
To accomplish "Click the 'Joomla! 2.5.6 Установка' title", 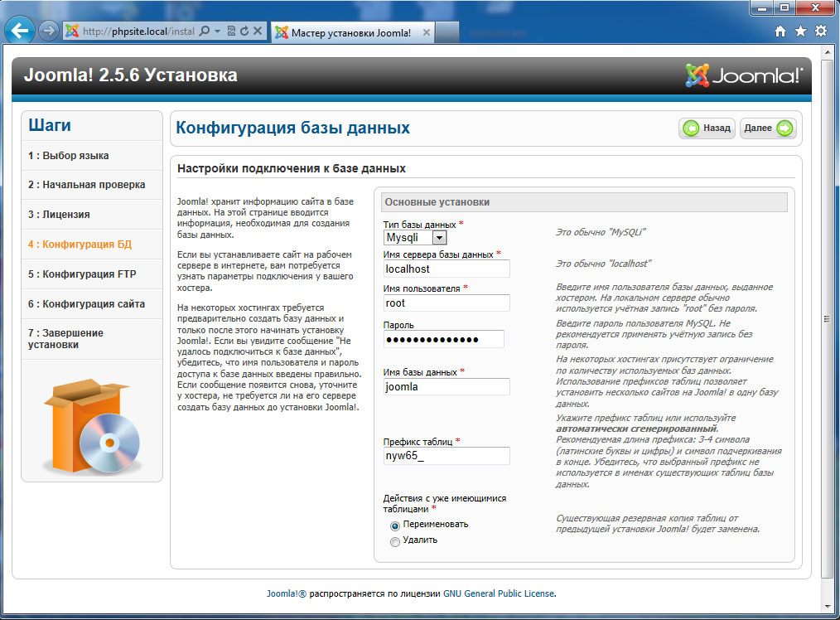I will coord(130,75).
